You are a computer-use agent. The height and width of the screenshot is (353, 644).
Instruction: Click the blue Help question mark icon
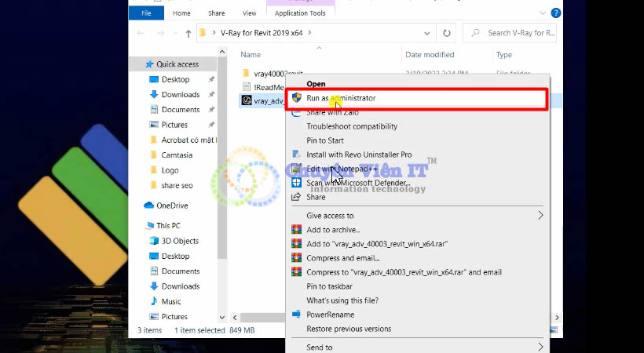[x=555, y=13]
